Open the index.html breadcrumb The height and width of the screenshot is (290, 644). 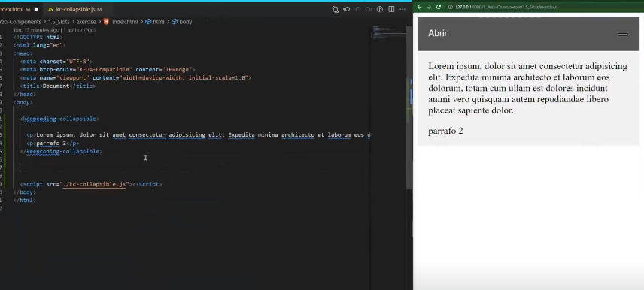coord(125,22)
